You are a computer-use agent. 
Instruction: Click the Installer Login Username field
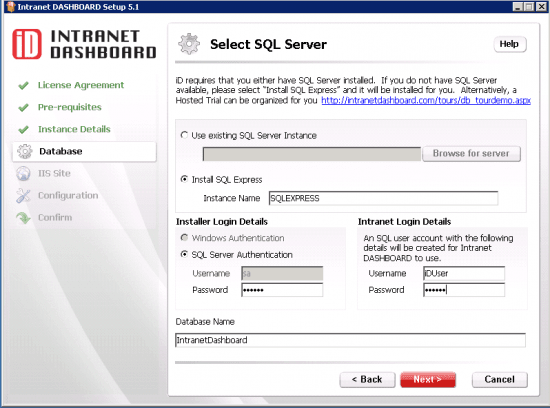tap(282, 273)
